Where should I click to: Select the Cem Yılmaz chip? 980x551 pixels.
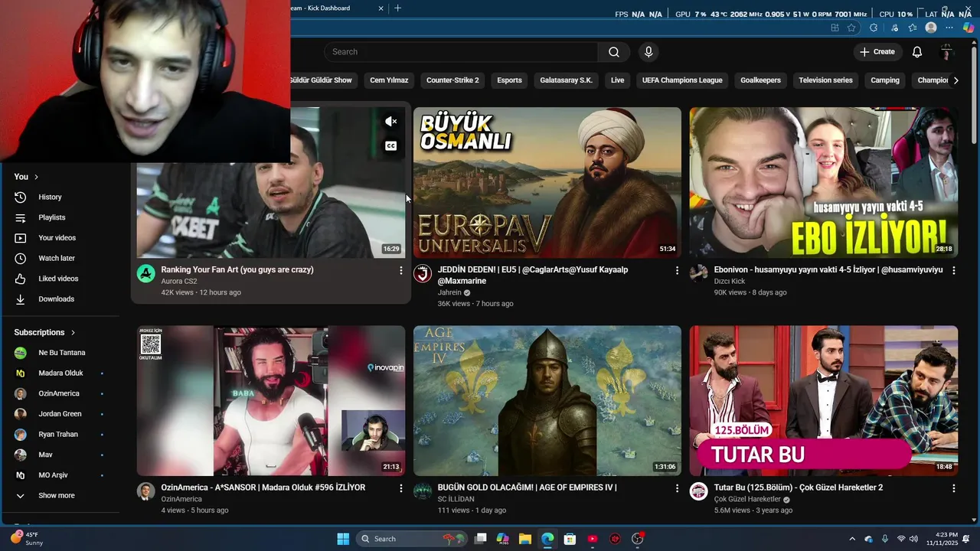[389, 80]
